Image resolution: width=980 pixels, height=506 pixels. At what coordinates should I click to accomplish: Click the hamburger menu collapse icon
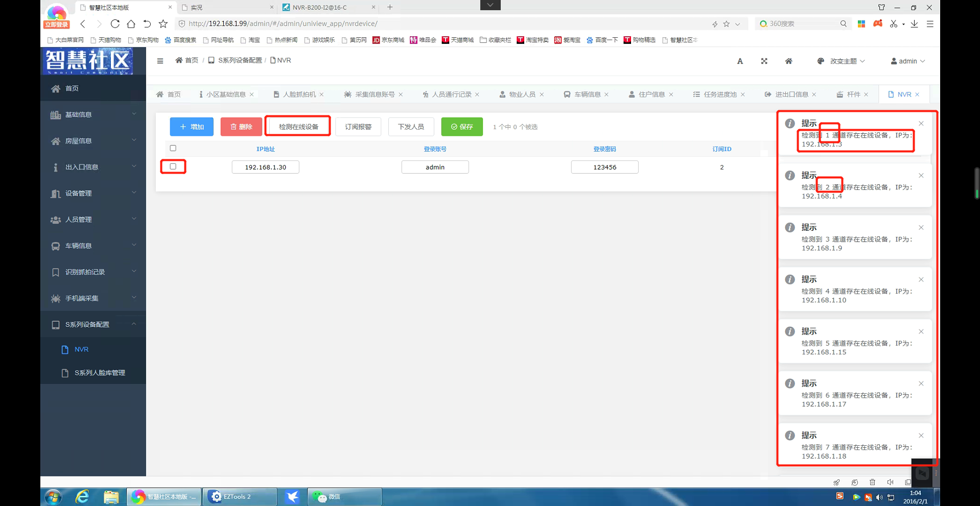[160, 61]
